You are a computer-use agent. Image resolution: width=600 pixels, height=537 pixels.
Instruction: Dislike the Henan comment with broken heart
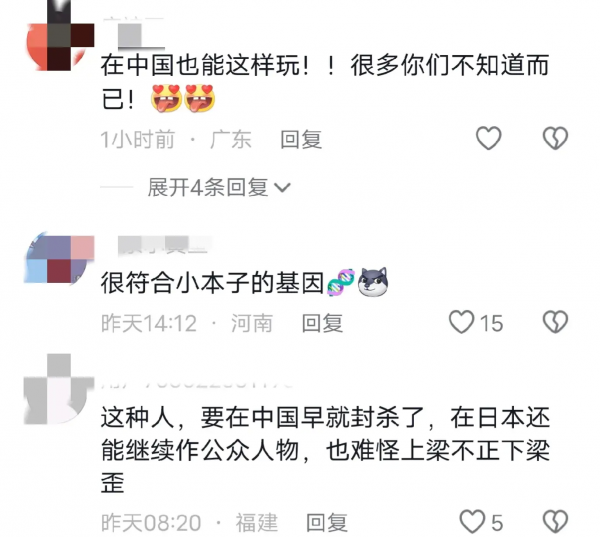[x=555, y=322]
